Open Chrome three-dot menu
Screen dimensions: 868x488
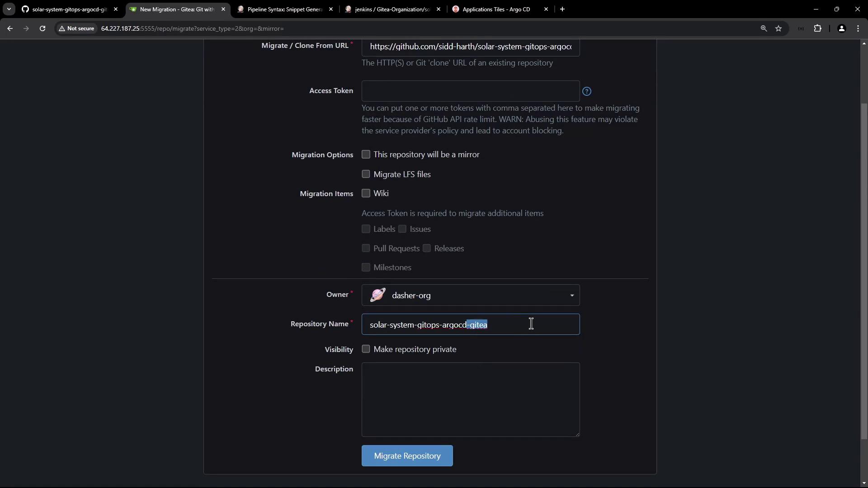(858, 28)
